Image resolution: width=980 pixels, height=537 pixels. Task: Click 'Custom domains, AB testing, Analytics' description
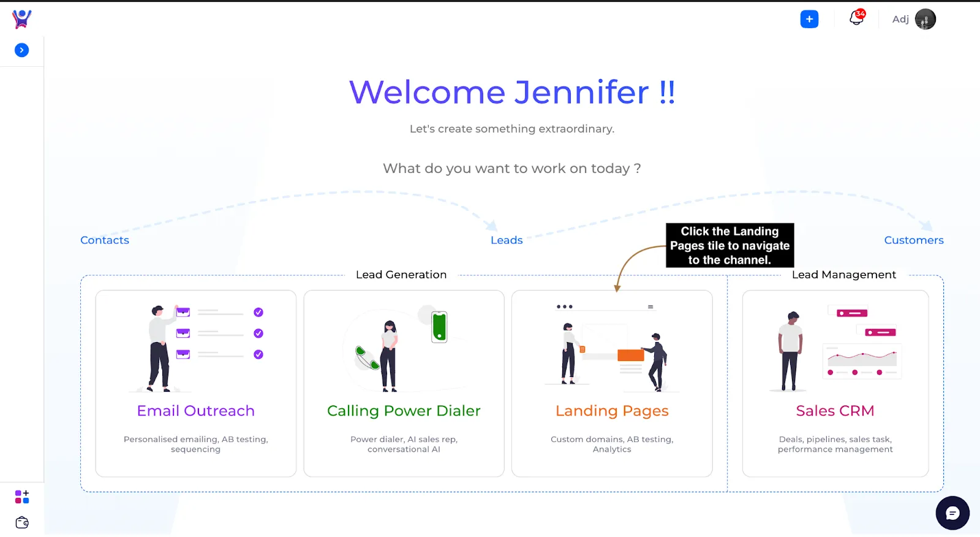612,444
